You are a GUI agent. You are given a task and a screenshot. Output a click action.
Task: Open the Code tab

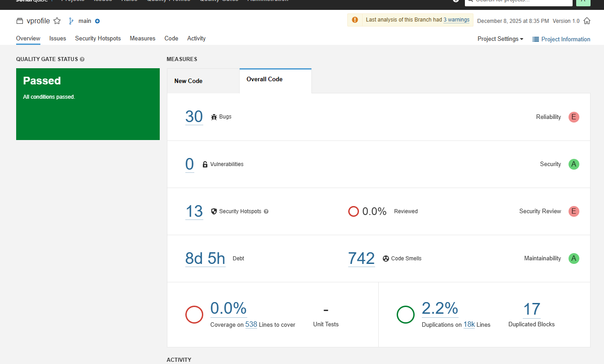pyautogui.click(x=171, y=39)
